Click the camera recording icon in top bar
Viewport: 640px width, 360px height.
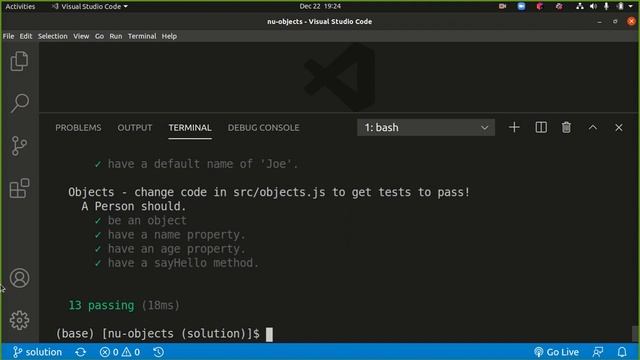pyautogui.click(x=502, y=6)
